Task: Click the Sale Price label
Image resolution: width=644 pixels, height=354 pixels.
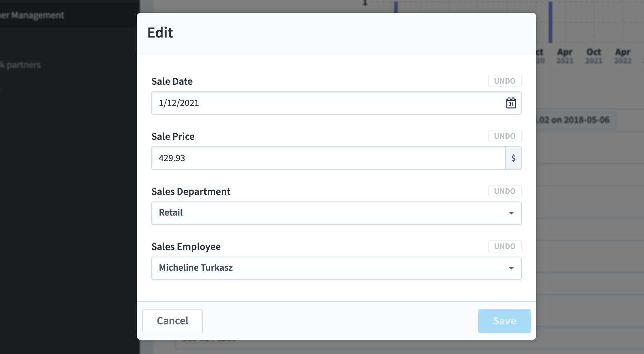Action: click(x=173, y=136)
